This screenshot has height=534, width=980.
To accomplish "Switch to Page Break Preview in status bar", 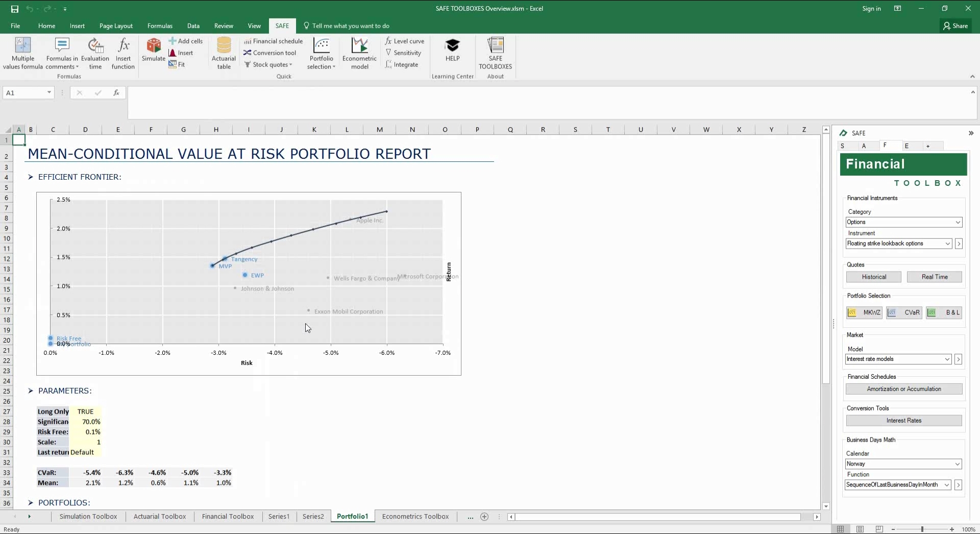I will tap(879, 529).
